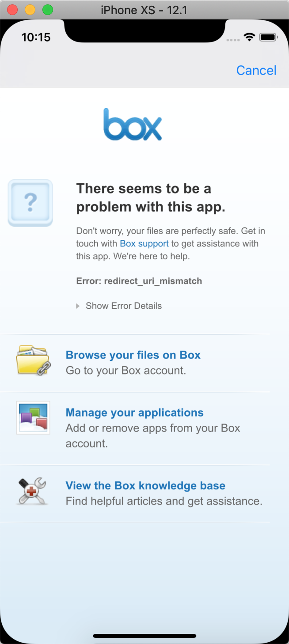
Task: Click the applications icon beside Manage your applications
Action: click(33, 417)
